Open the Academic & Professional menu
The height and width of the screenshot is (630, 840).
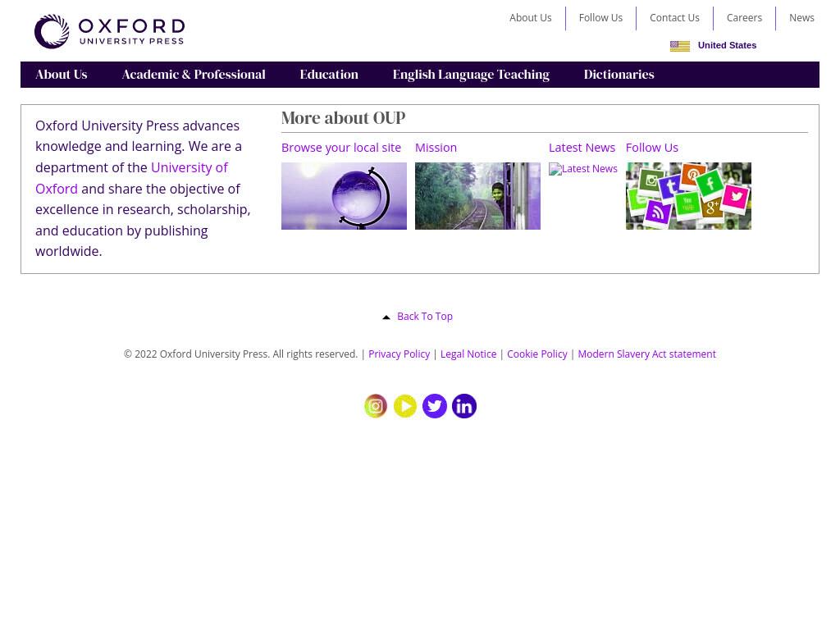coord(194,75)
